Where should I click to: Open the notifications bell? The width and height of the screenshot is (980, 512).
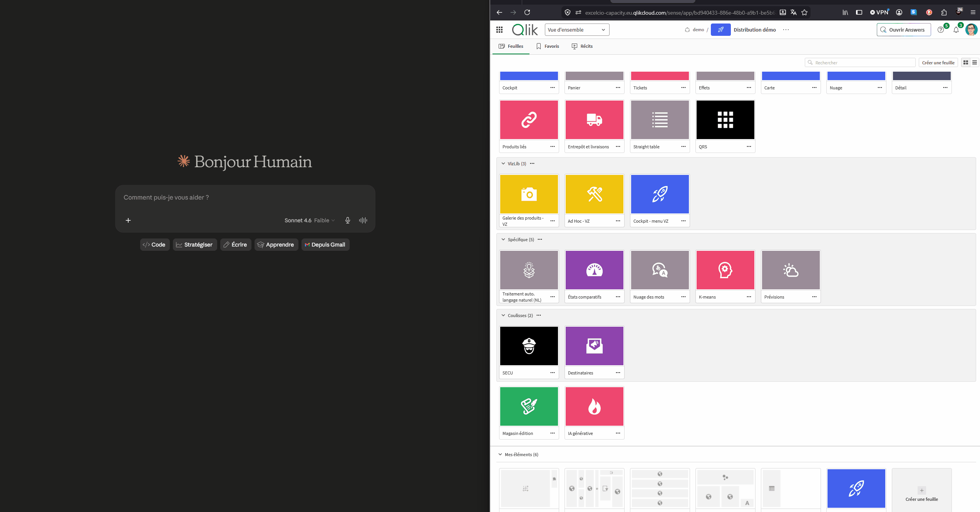pos(956,30)
